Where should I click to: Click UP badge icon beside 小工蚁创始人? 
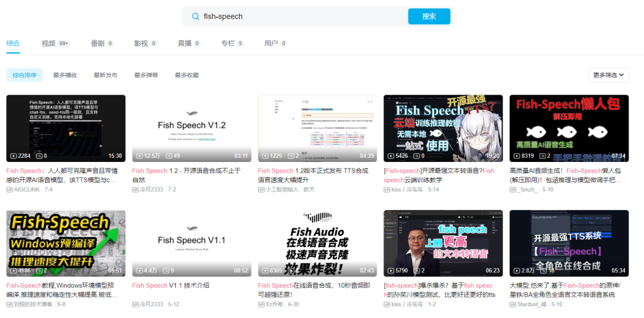(261, 189)
